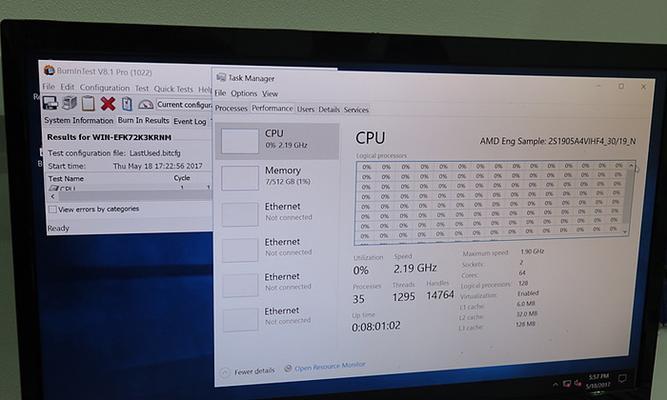
Task: Open the Current configuration dropdown in BurnInTest
Action: point(183,104)
